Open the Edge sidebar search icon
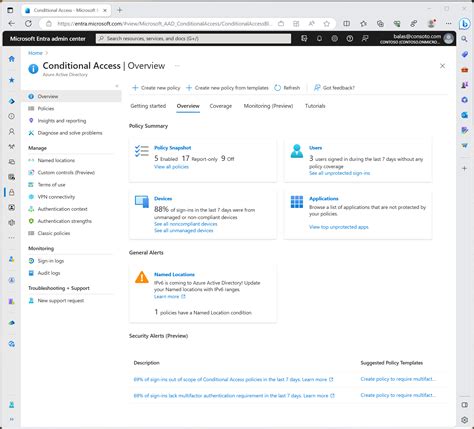This screenshot has height=429, width=474. tap(464, 39)
